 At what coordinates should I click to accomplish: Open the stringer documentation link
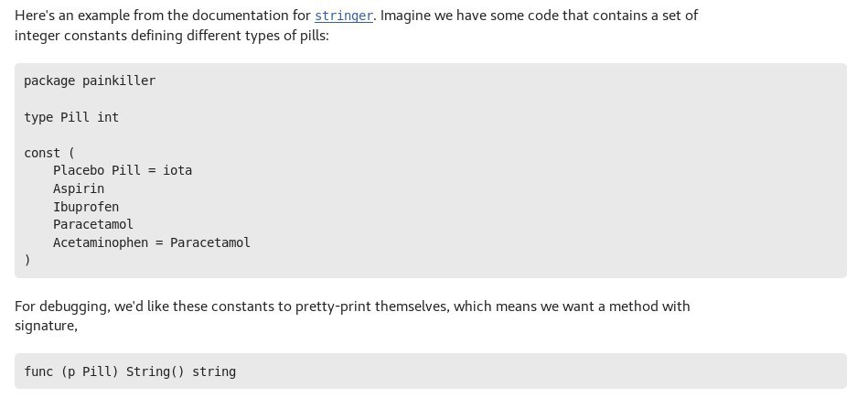[x=343, y=16]
